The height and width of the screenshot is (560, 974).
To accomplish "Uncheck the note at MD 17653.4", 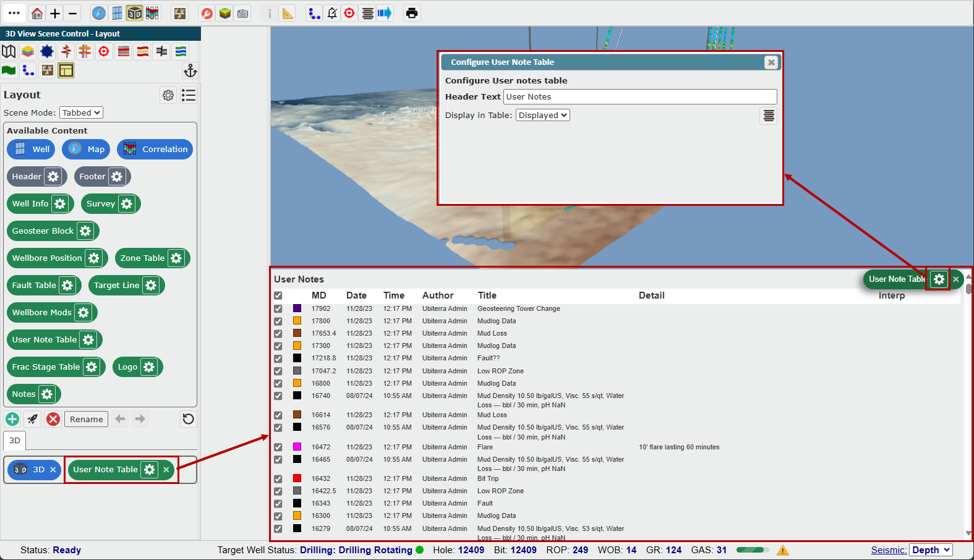I will pyautogui.click(x=278, y=334).
